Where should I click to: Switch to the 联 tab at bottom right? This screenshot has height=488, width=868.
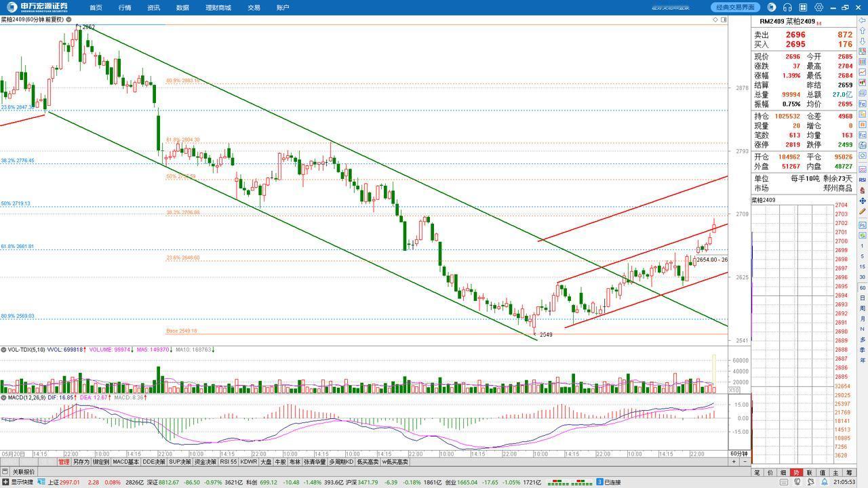[x=810, y=472]
